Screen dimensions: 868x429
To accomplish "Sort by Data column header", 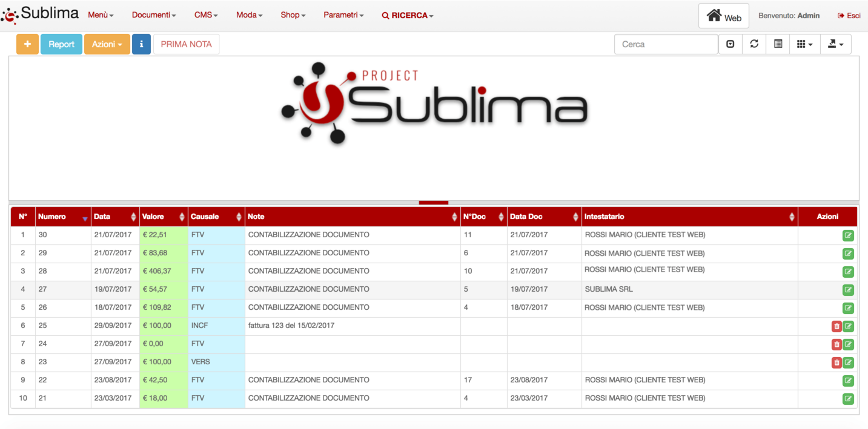I will pyautogui.click(x=115, y=217).
